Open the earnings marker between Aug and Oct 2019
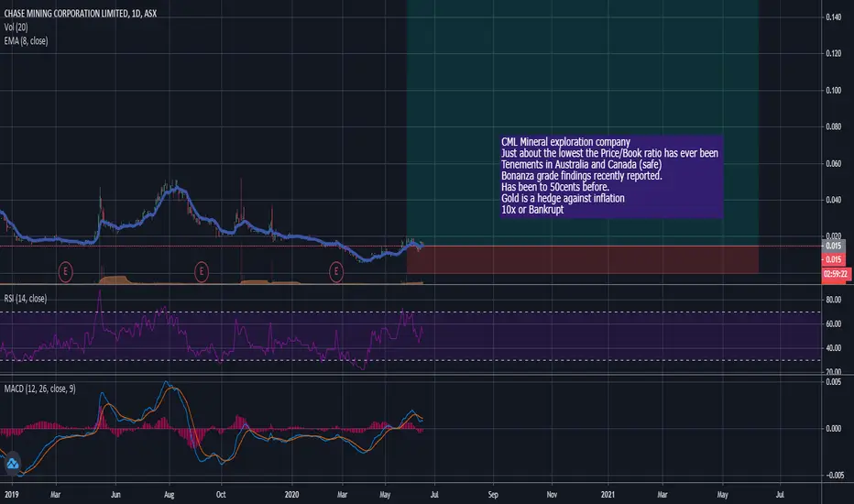 (x=202, y=271)
